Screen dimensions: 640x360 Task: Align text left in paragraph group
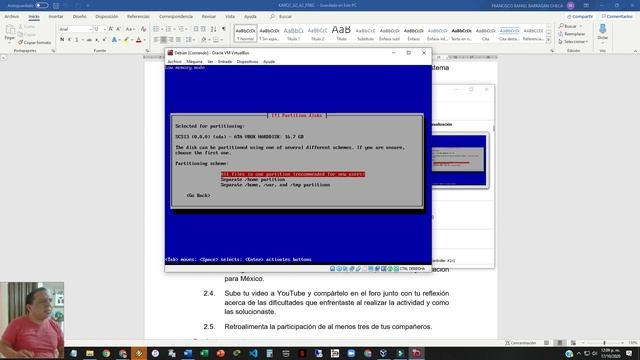click(156, 40)
